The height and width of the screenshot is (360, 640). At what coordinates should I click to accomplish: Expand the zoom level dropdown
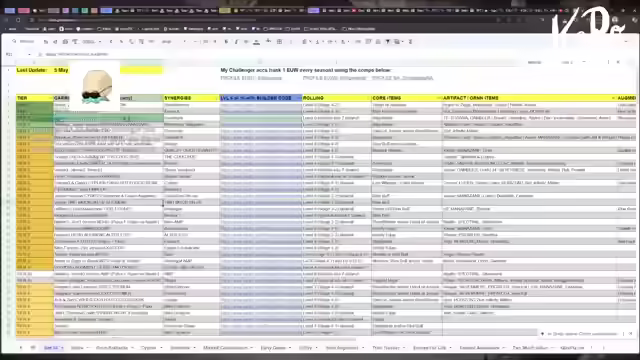(91, 42)
